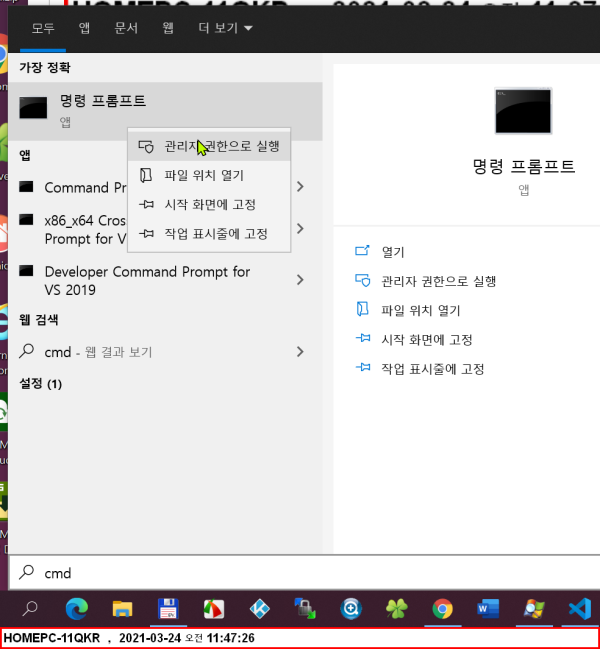Click the large 명령 프롬프트 preview thumbnail
600x649 pixels.
coord(523,111)
